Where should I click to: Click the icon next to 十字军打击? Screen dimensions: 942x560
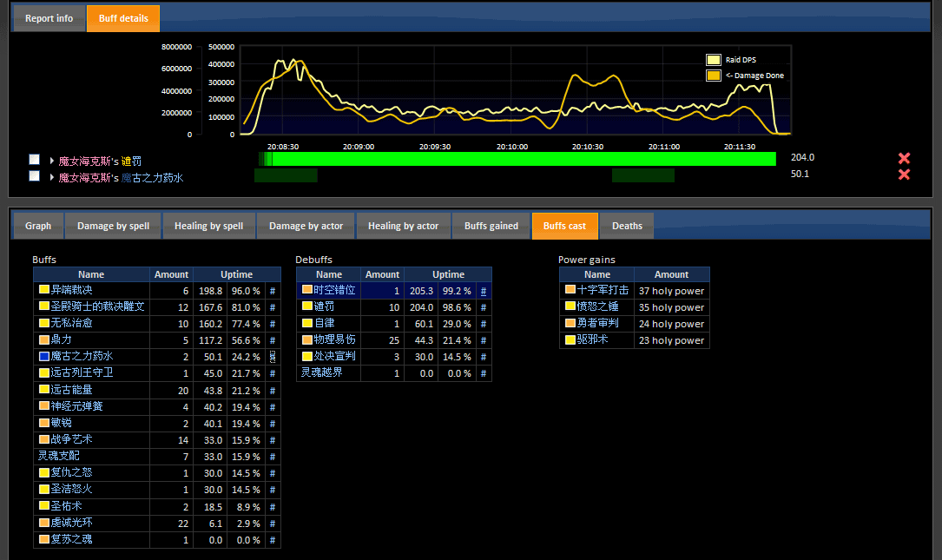(x=570, y=290)
